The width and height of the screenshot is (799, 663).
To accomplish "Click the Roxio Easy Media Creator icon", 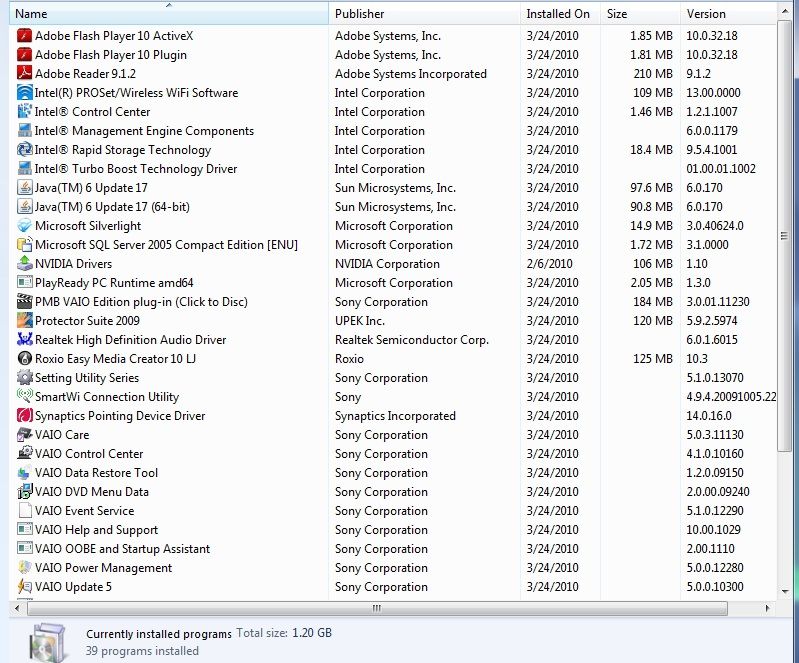I will click(24, 359).
